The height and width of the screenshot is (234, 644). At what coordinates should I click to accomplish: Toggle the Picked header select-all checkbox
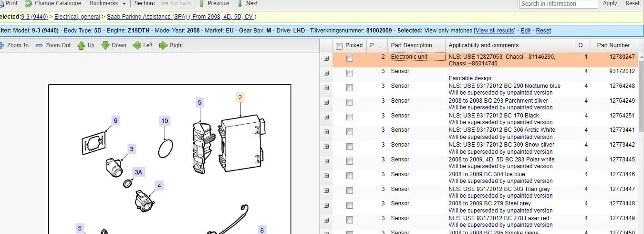pyautogui.click(x=339, y=46)
